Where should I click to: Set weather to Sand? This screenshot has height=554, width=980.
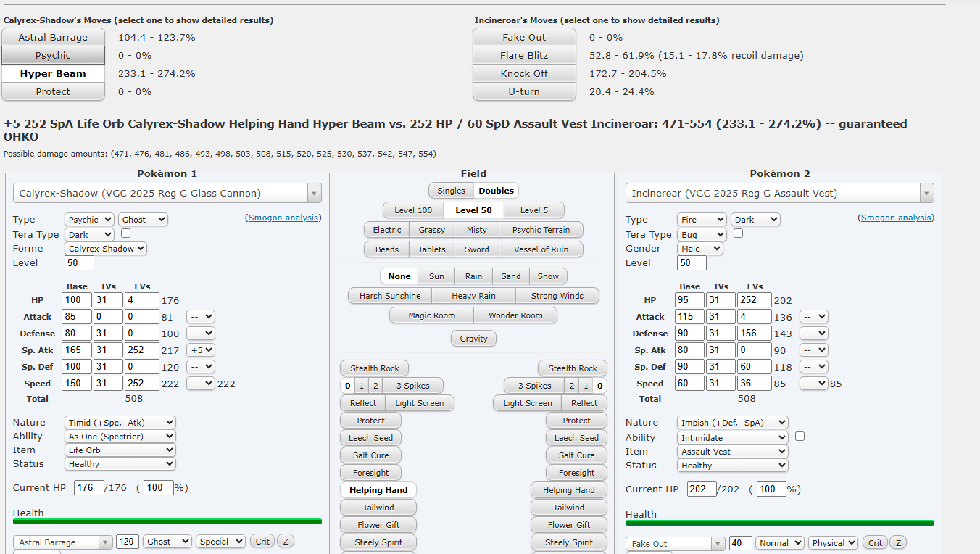click(x=511, y=276)
